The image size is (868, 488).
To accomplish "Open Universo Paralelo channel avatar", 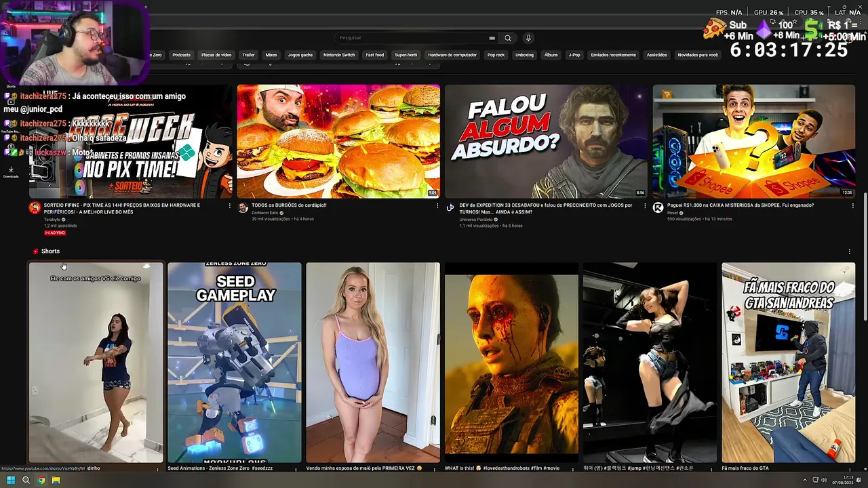I will click(x=450, y=207).
